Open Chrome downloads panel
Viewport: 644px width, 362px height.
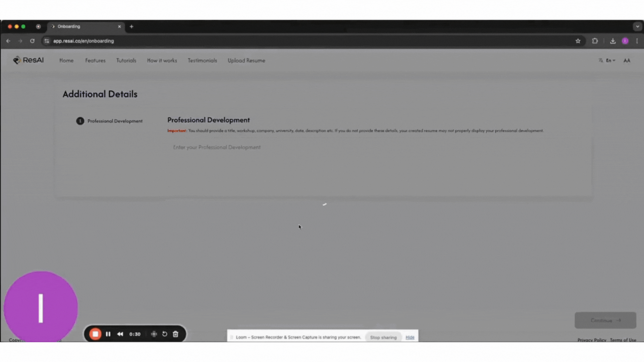pos(613,41)
